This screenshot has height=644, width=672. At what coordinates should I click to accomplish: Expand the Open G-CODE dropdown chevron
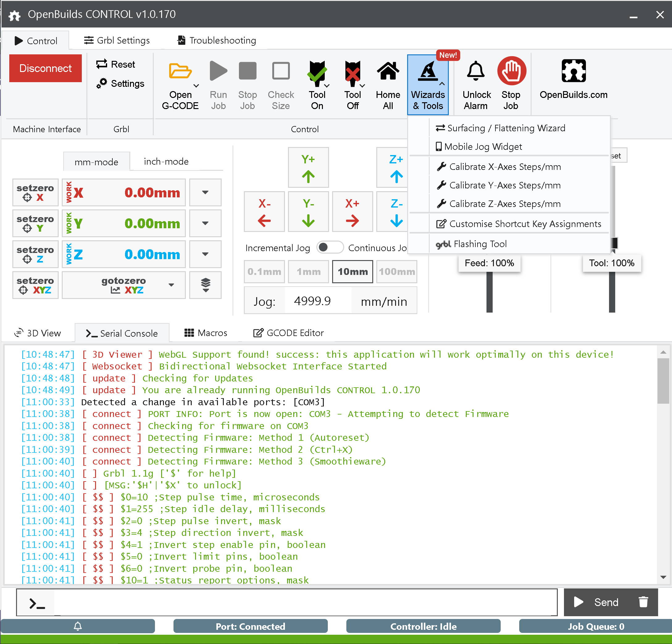(x=196, y=86)
